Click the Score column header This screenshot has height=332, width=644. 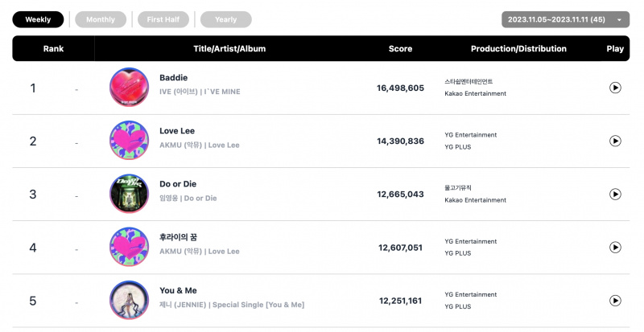(400, 48)
